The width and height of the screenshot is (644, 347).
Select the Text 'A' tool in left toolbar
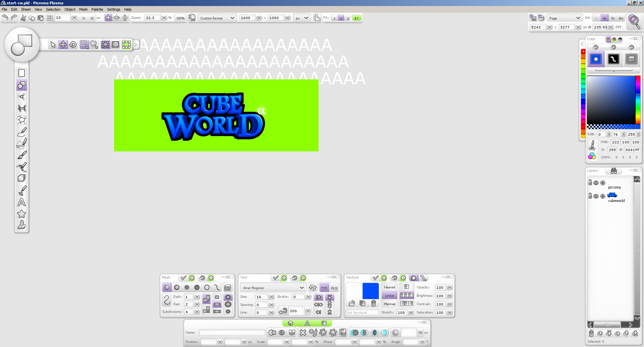click(x=22, y=202)
